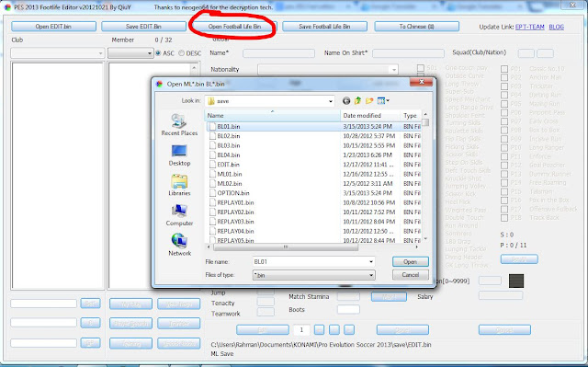The image size is (588, 367).
Task: Click the Up One Level folder icon
Action: pyautogui.click(x=357, y=100)
